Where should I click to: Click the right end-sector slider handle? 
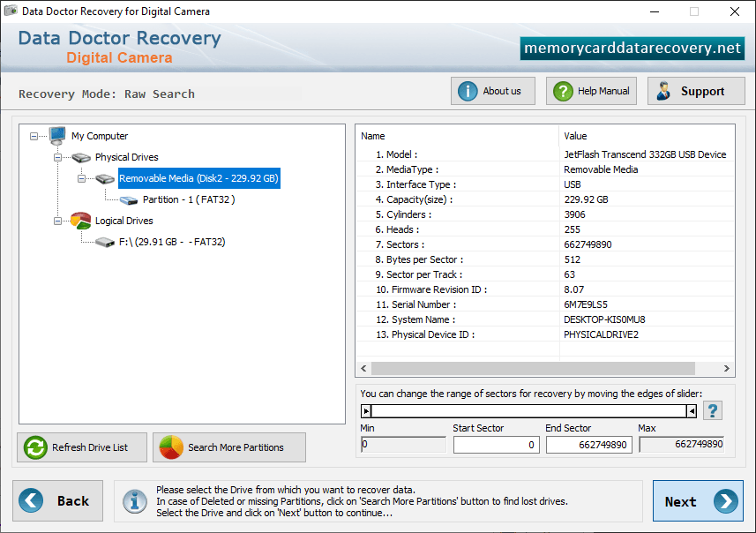pos(692,411)
